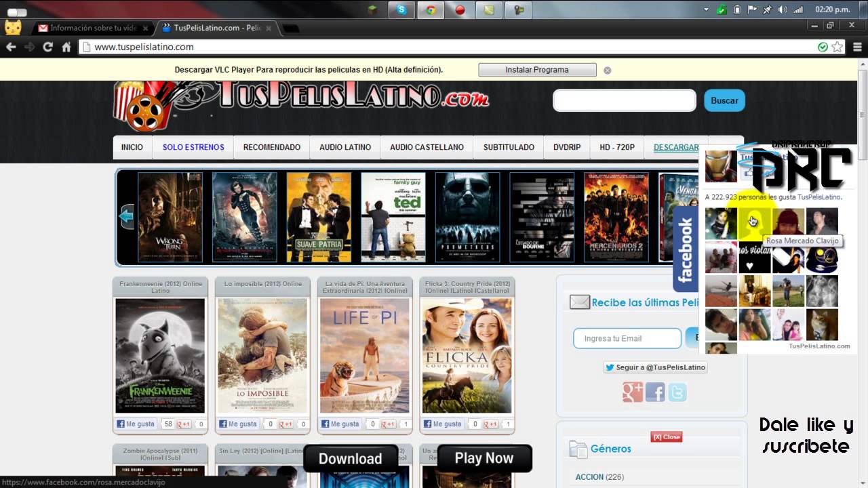Screen dimensions: 868x488
Task: Open the Minecraft block icon in taskbar
Action: click(x=372, y=9)
